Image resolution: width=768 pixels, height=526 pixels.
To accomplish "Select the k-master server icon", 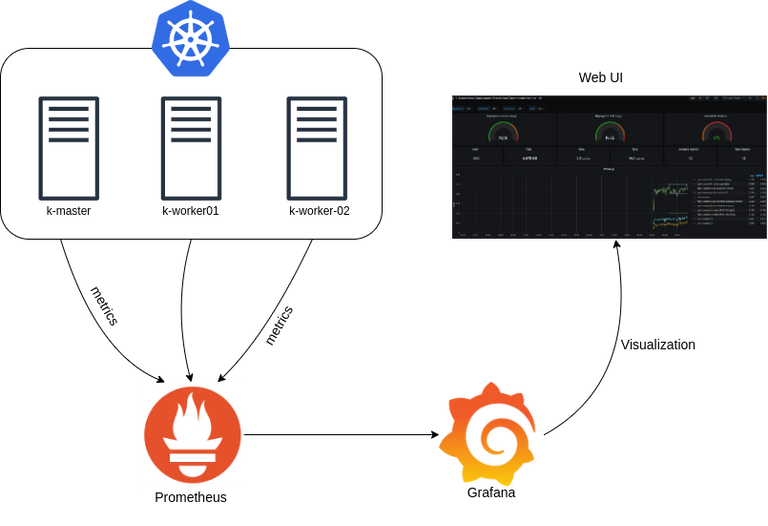I will (x=69, y=148).
